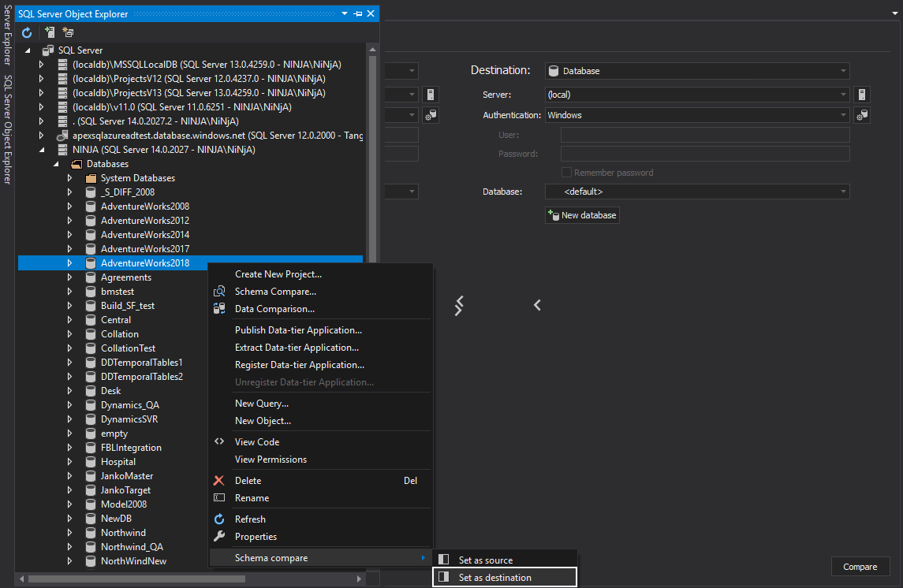903x588 pixels.
Task: Collapse the Databases folder node
Action: click(x=56, y=164)
